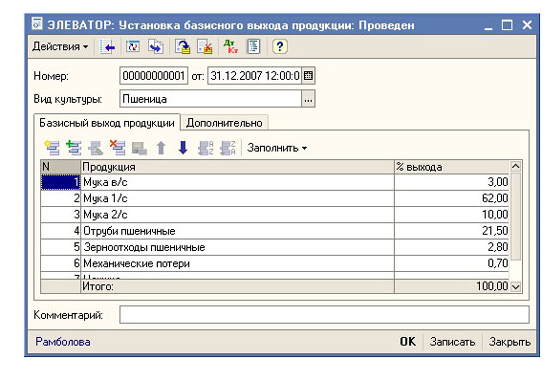Click the N column header
This screenshot has width=557, height=374.
tap(60, 167)
